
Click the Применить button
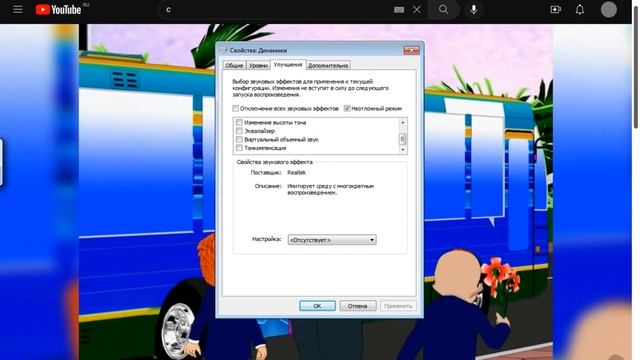tap(398, 306)
